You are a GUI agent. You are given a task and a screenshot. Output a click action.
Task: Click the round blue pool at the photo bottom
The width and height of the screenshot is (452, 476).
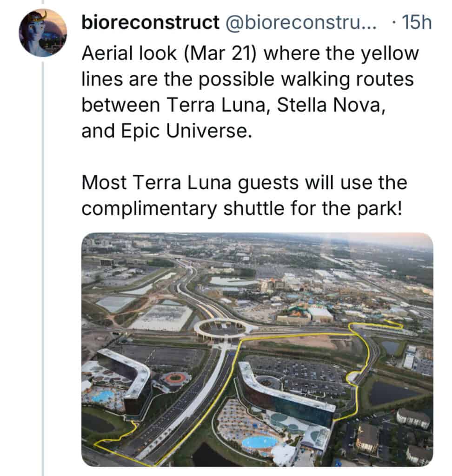[x=260, y=442]
